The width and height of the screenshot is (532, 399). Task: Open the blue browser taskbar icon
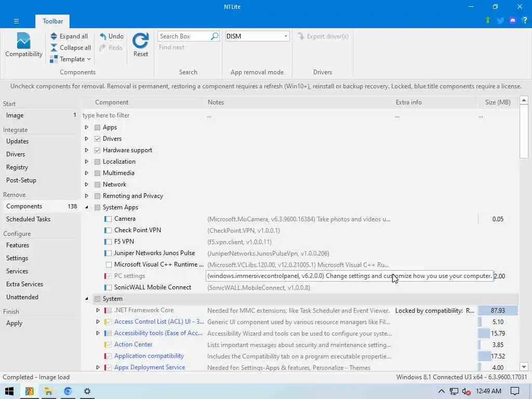pos(68,391)
